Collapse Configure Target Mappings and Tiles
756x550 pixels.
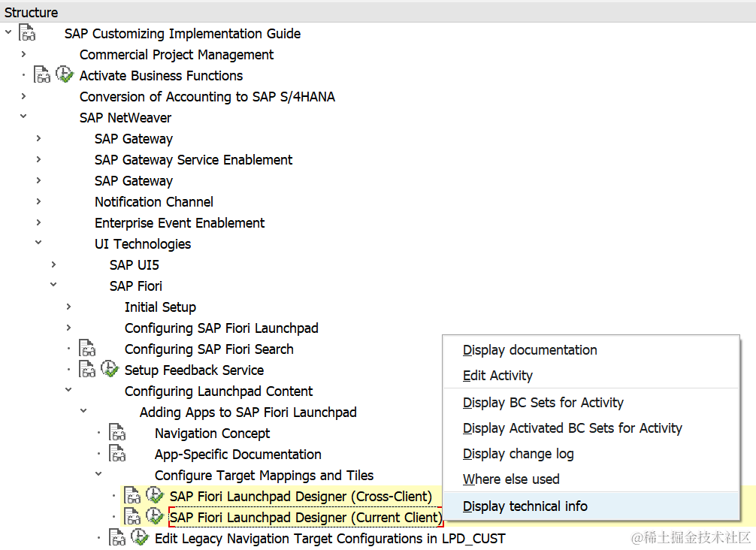(x=98, y=474)
